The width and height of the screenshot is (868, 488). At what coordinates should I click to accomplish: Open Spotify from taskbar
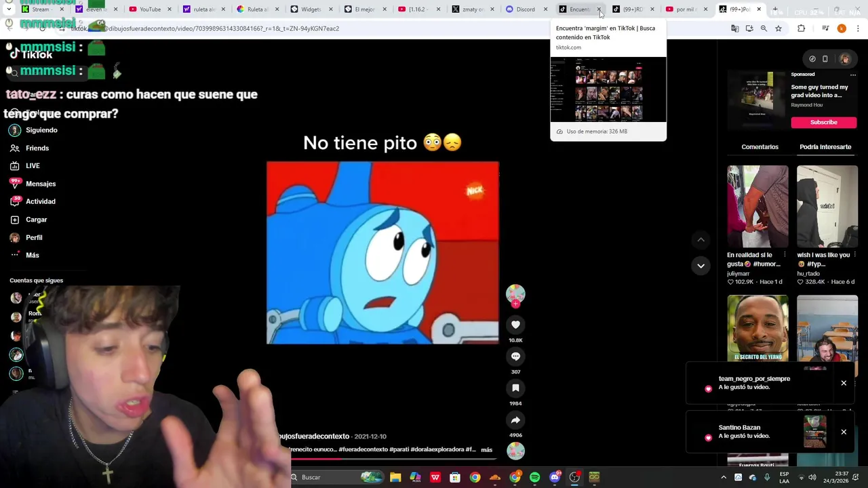tap(534, 477)
